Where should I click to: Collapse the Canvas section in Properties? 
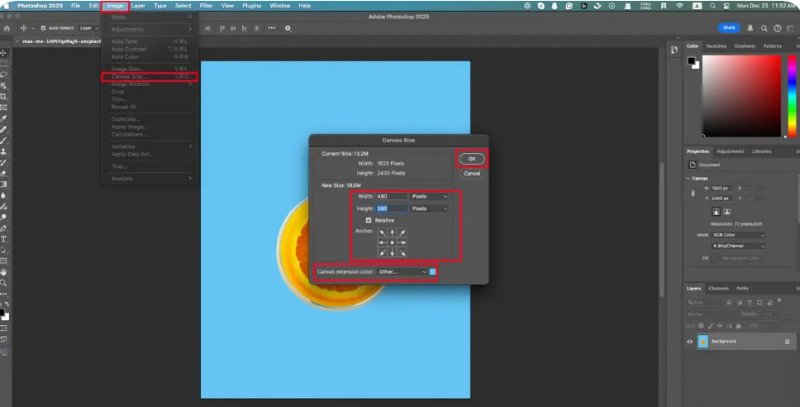(688, 179)
